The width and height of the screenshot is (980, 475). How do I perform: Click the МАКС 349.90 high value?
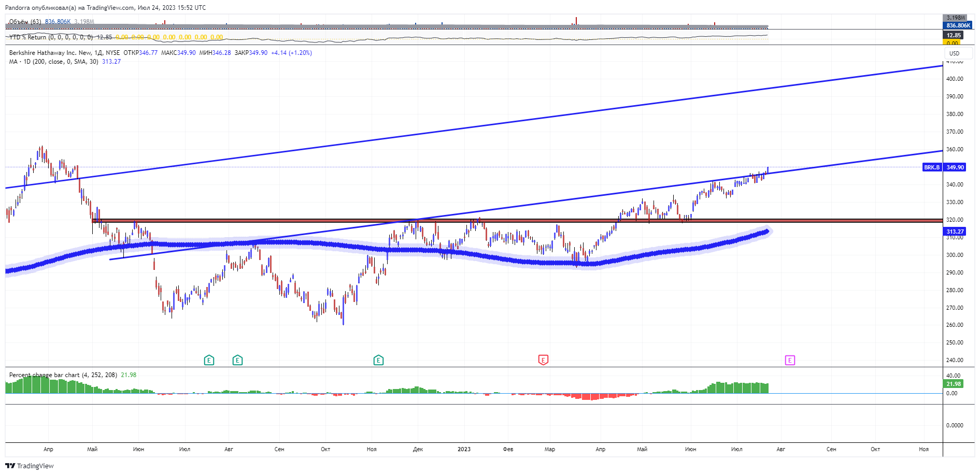coord(178,53)
